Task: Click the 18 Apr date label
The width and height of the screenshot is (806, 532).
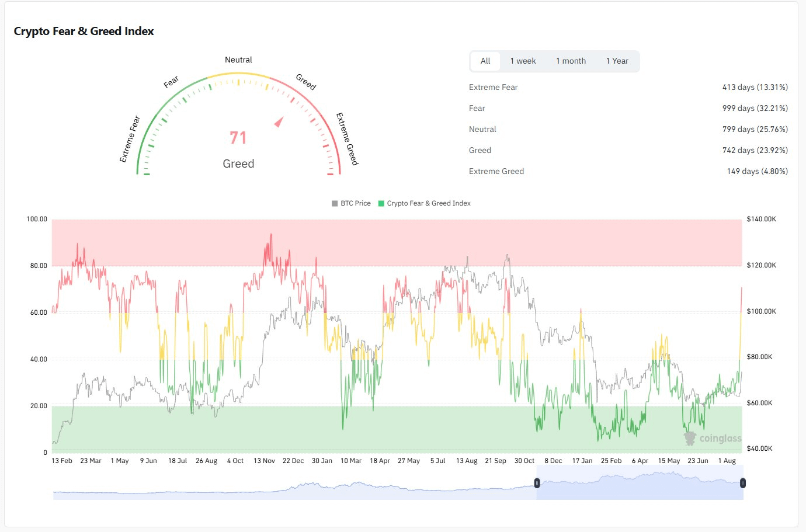Action: [380, 461]
